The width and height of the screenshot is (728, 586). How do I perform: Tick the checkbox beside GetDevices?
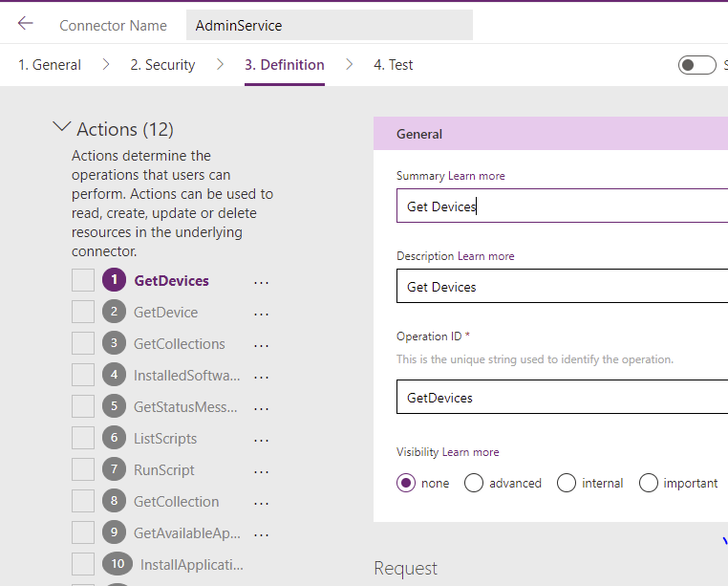[83, 280]
